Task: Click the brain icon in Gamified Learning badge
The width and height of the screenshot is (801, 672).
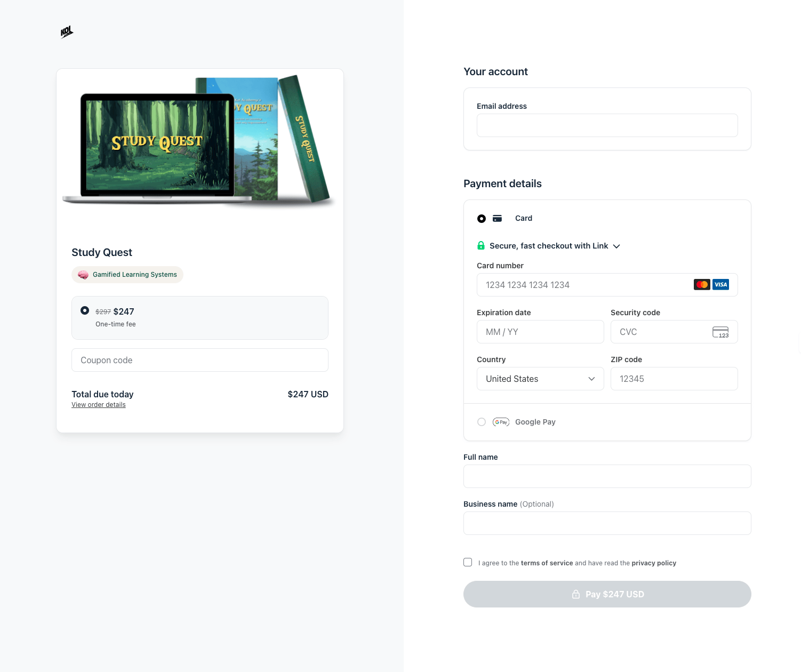Action: (x=83, y=275)
